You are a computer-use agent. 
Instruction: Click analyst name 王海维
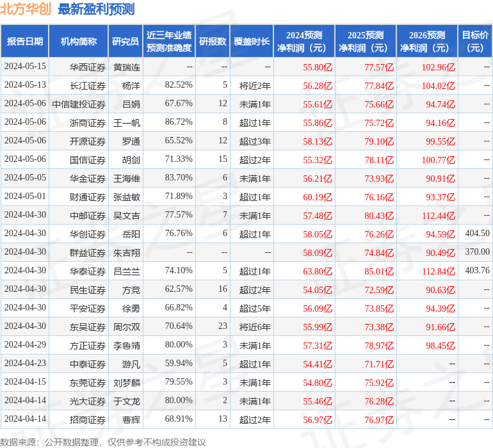[x=126, y=178]
